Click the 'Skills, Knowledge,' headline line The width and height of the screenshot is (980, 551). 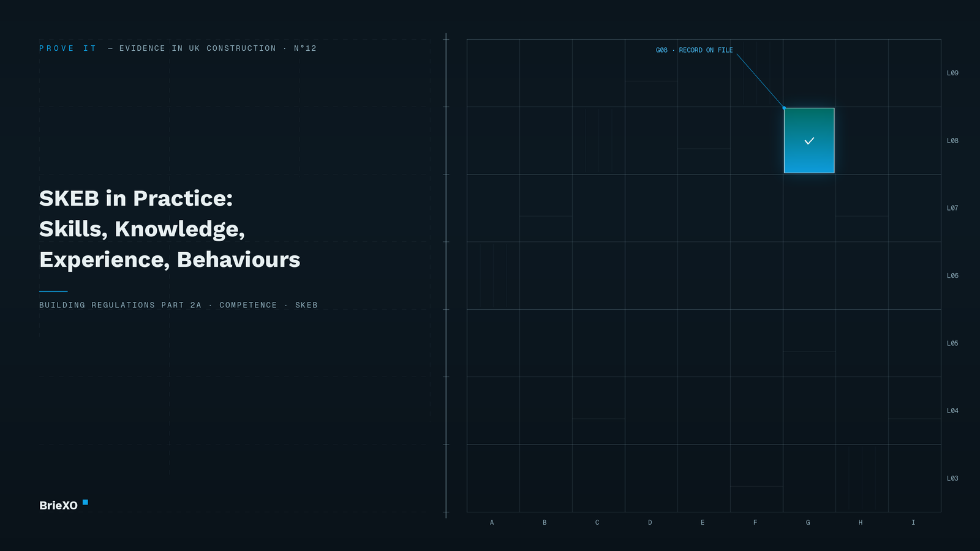pos(142,229)
